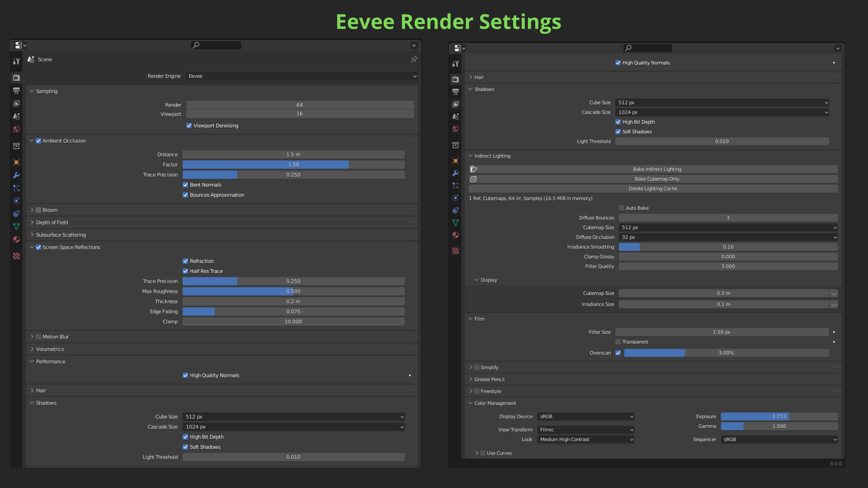The image size is (868, 488).
Task: Expand the Subsurface Scattering panel
Action: pos(32,235)
